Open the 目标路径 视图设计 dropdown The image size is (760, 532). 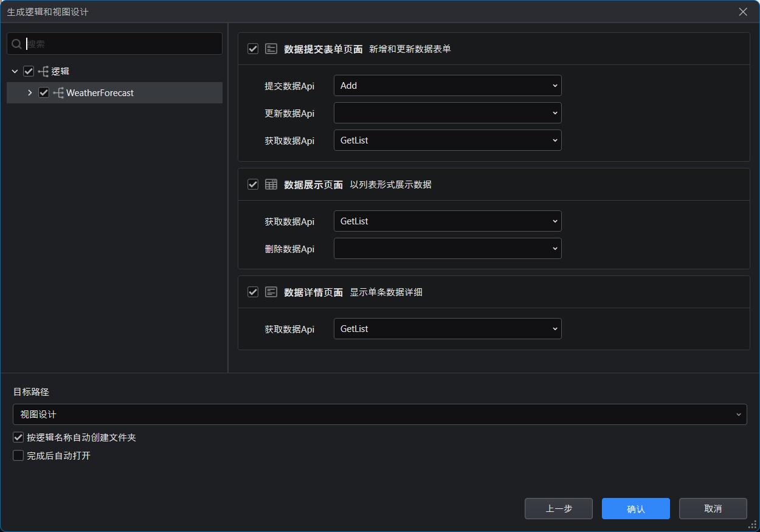click(x=379, y=415)
